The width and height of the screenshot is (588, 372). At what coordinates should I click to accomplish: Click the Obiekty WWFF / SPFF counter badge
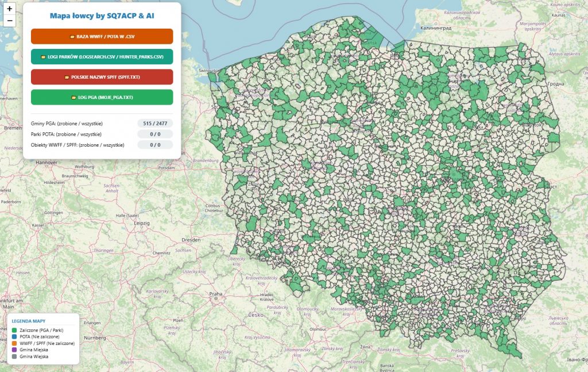point(155,145)
